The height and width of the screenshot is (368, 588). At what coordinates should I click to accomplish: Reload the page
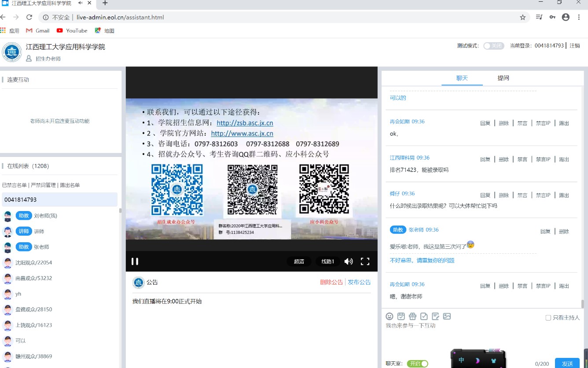[x=29, y=17]
